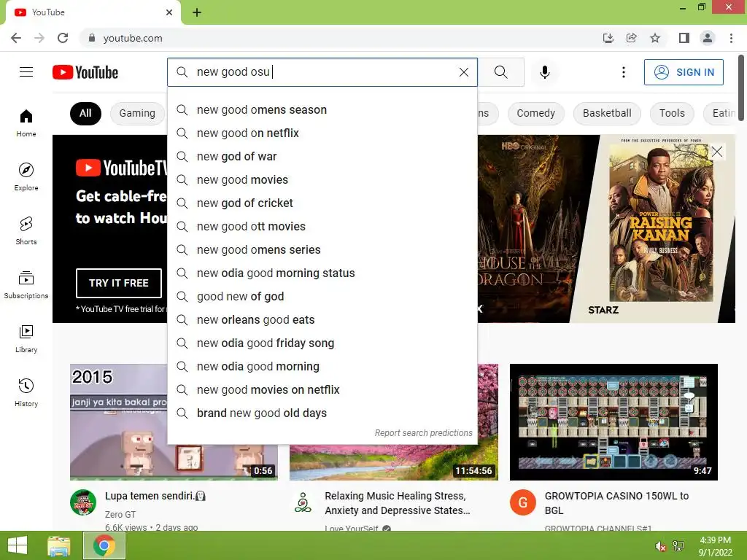Click the magnifier search button
Screen dimensions: 747x560
click(500, 72)
